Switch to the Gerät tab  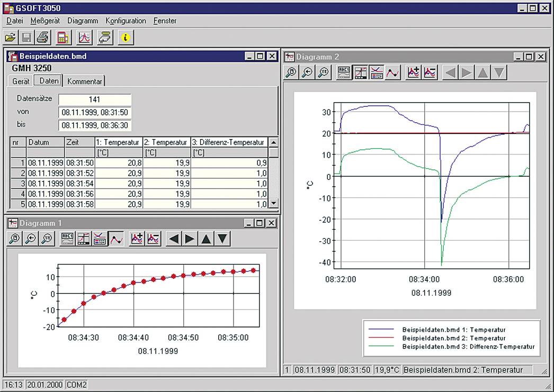pyautogui.click(x=21, y=81)
